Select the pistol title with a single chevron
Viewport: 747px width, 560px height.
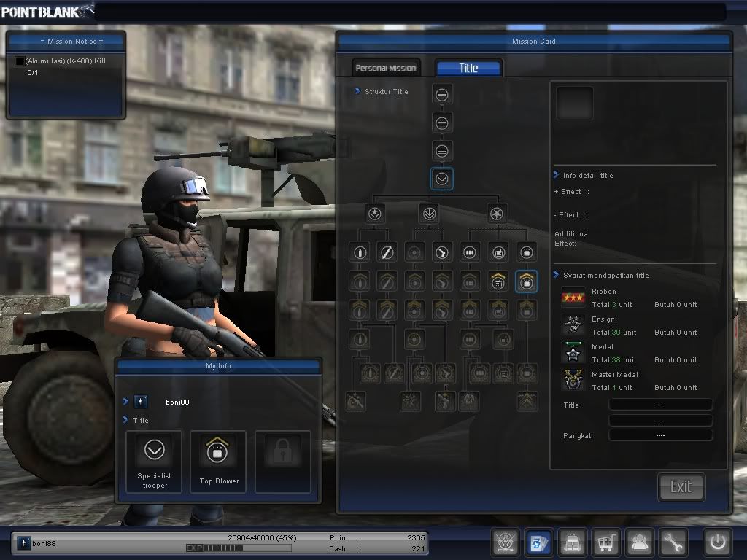pos(441,281)
